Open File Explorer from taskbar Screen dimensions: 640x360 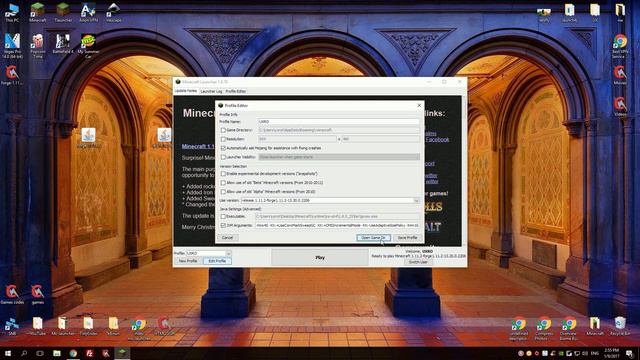tap(57, 353)
